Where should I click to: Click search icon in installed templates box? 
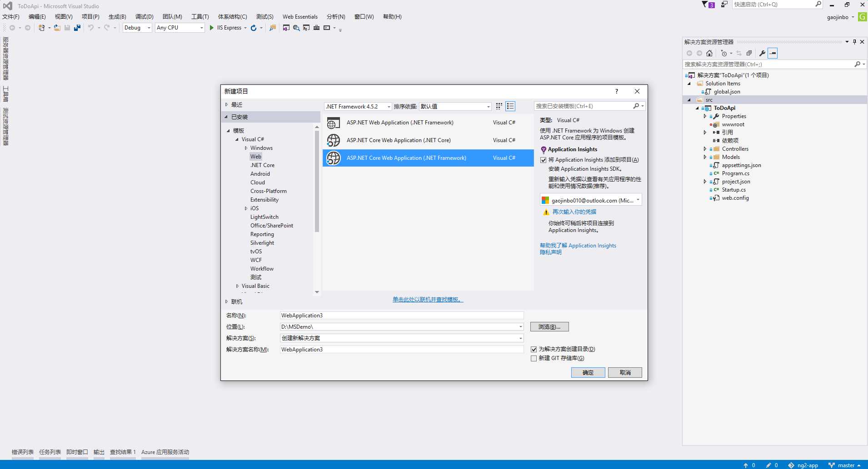636,106
